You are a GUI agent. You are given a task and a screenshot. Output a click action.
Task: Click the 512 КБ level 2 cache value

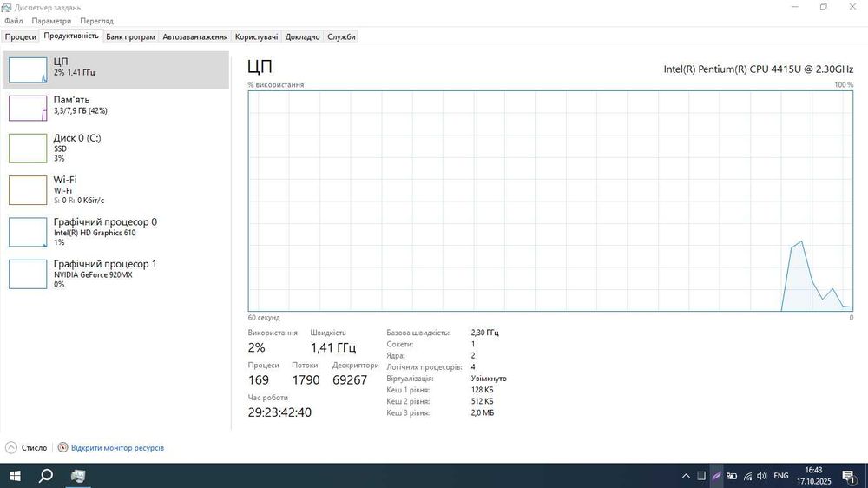482,401
